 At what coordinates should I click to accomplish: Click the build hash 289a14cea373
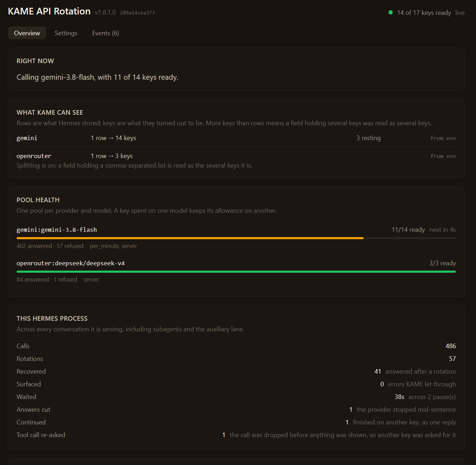point(137,13)
